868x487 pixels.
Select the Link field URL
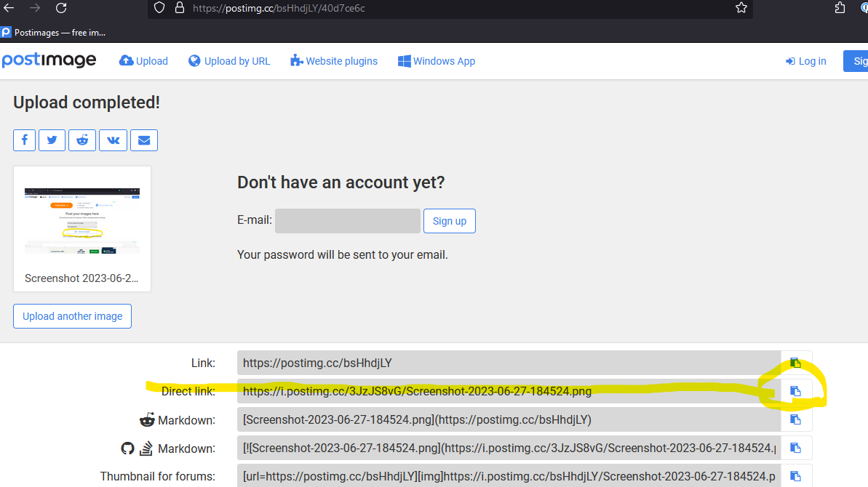(x=509, y=363)
